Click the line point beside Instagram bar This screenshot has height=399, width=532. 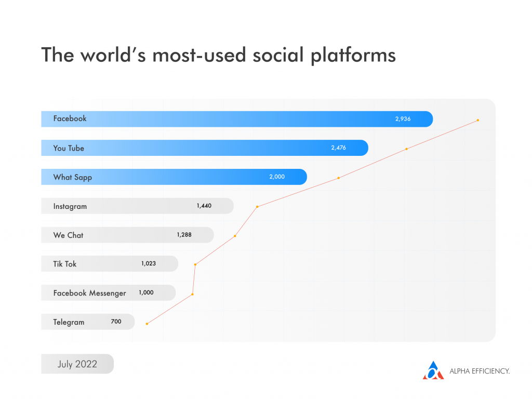pyautogui.click(x=257, y=207)
